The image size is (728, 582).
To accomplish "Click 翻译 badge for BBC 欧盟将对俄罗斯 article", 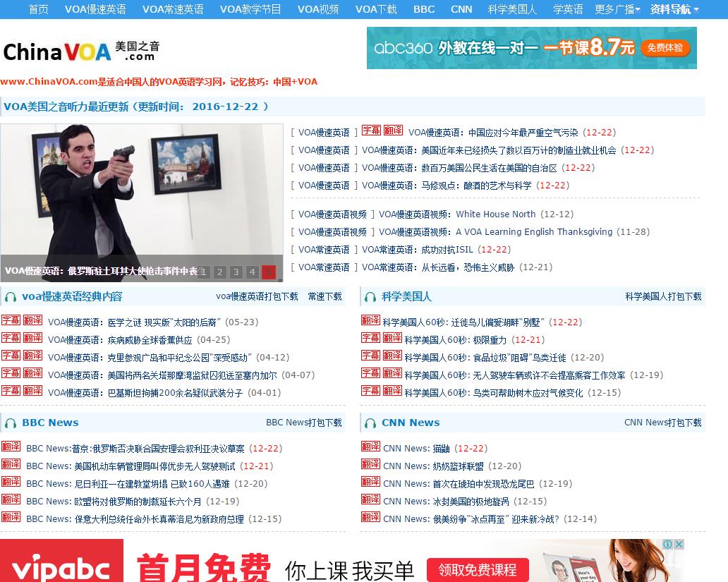I will [11, 499].
